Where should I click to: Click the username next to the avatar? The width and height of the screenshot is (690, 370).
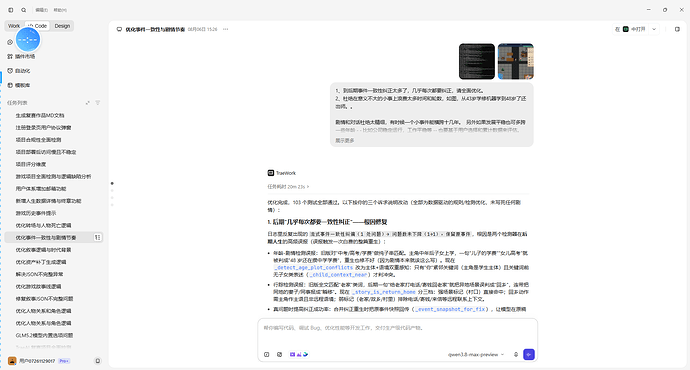[x=37, y=361]
